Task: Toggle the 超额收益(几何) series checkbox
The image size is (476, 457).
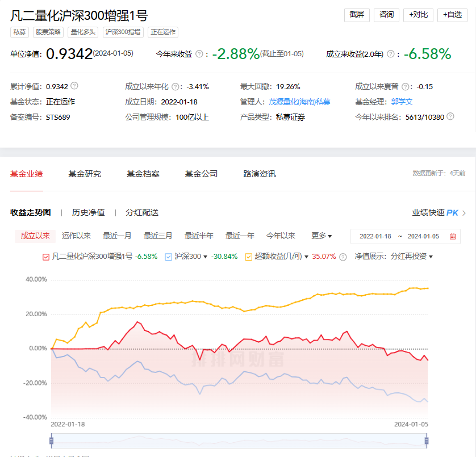Action: [x=248, y=257]
